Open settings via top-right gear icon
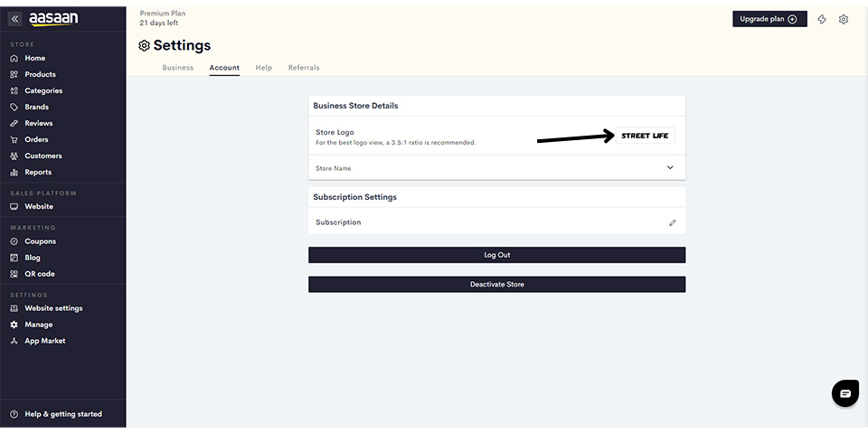 (843, 19)
